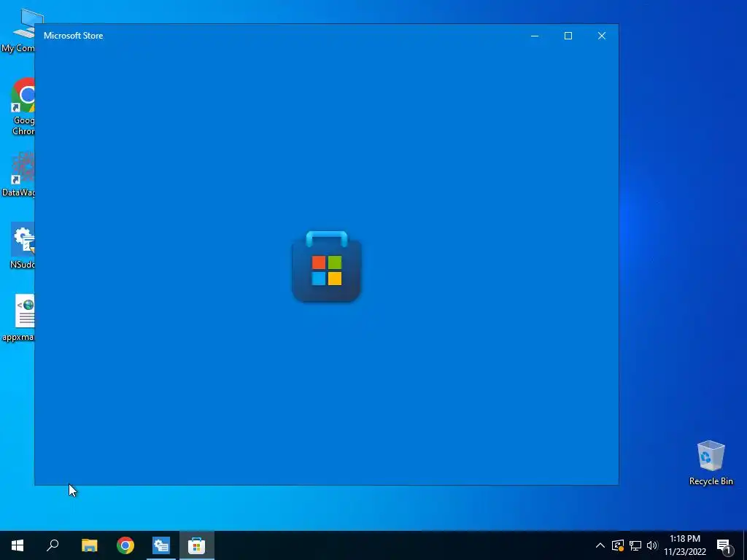
Task: Switch to Server Manager taskbar app
Action: click(161, 545)
